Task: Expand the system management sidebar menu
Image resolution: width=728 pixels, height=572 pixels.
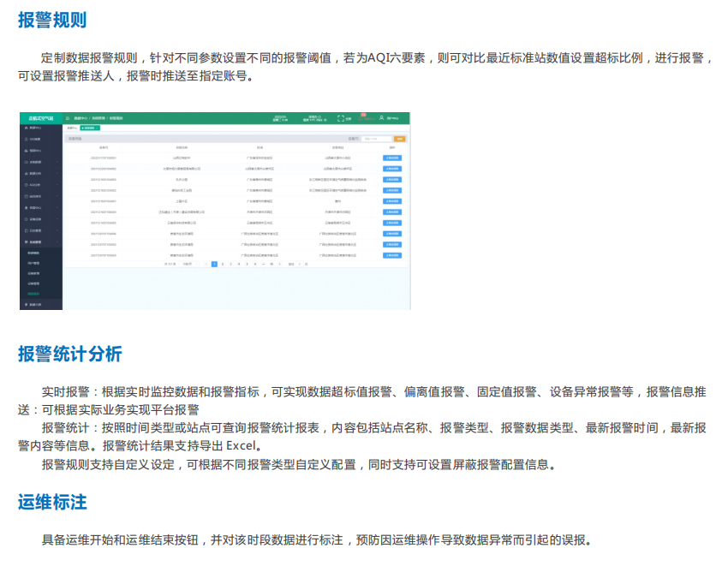Action: pos(40,242)
